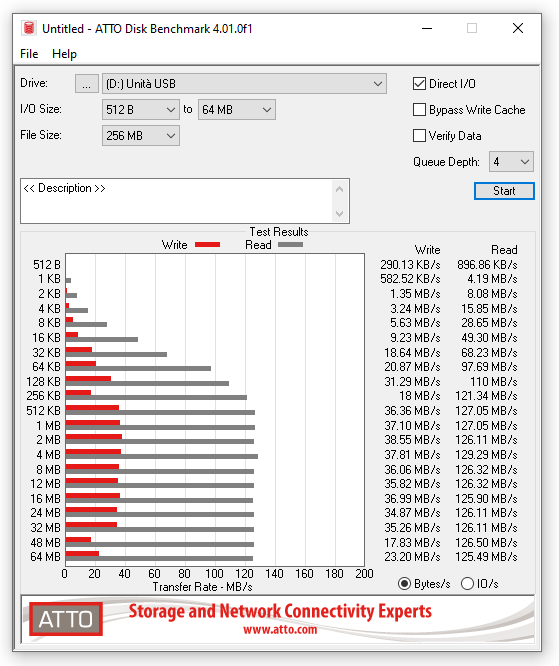The height and width of the screenshot is (666, 559).
Task: Click the drive browse button
Action: pos(87,84)
